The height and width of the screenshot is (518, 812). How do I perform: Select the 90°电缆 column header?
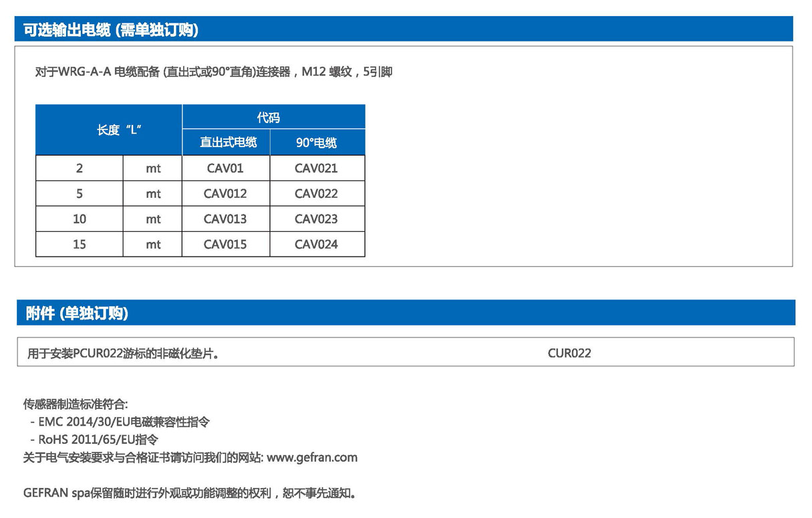316,143
